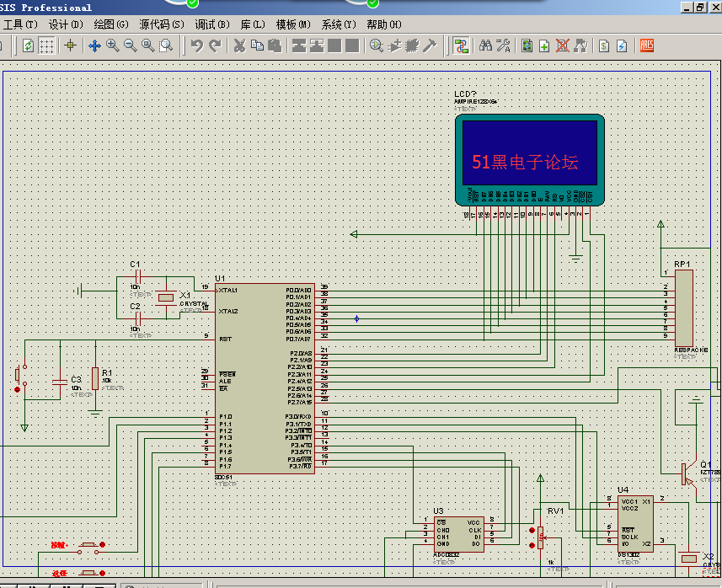
Task: Open the Packaging Tool chip icon
Action: click(412, 45)
